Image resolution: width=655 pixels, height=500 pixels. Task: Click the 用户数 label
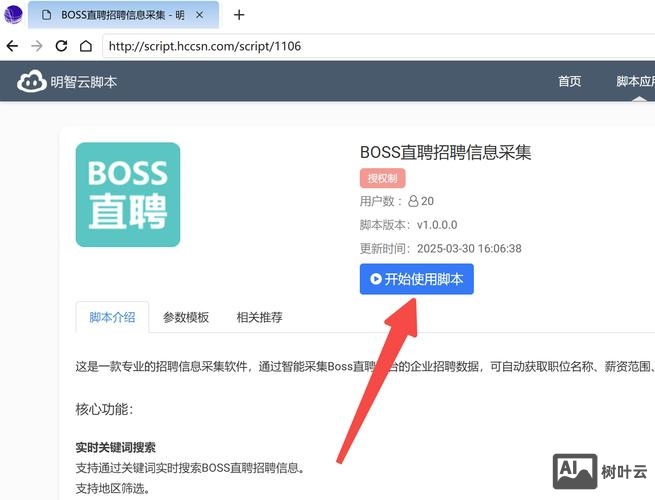click(x=377, y=201)
